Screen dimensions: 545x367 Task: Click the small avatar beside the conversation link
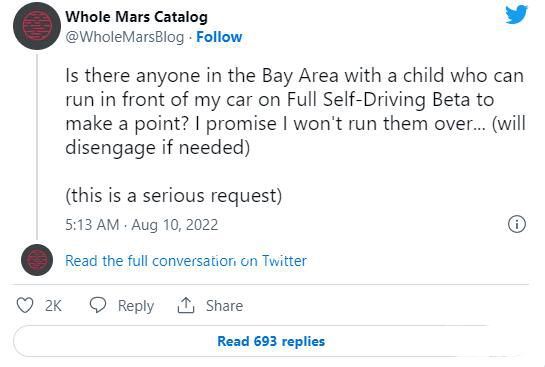click(x=37, y=260)
